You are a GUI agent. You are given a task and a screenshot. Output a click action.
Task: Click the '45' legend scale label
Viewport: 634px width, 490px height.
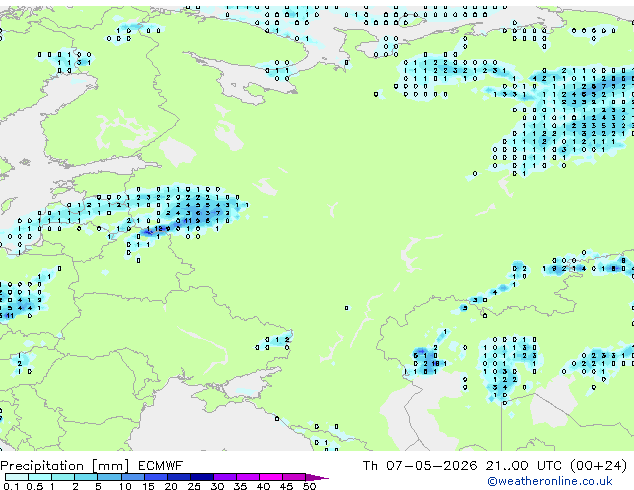tap(287, 486)
